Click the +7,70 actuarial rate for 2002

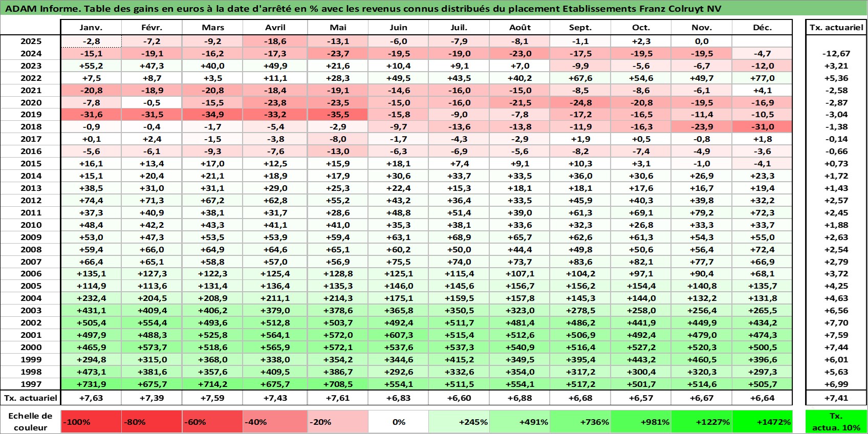tap(836, 323)
